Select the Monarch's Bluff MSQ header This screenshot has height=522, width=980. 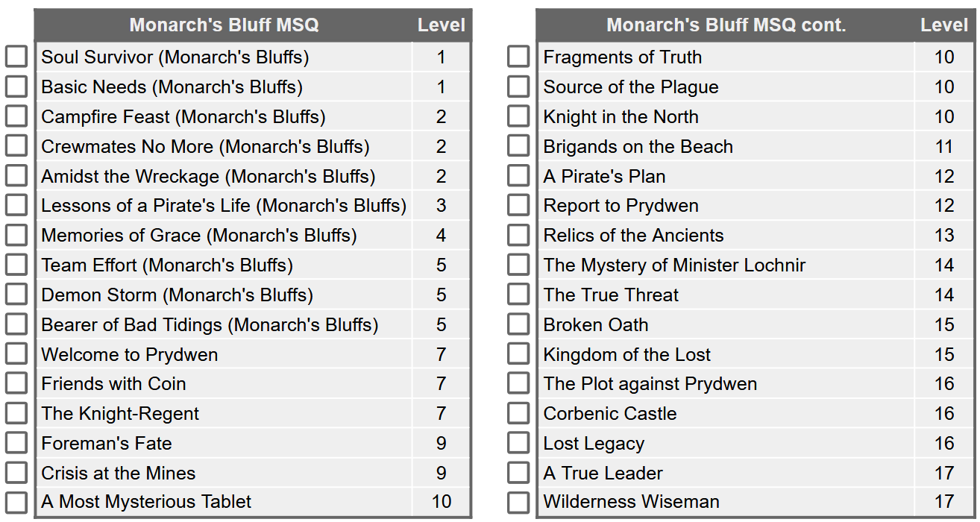[224, 24]
